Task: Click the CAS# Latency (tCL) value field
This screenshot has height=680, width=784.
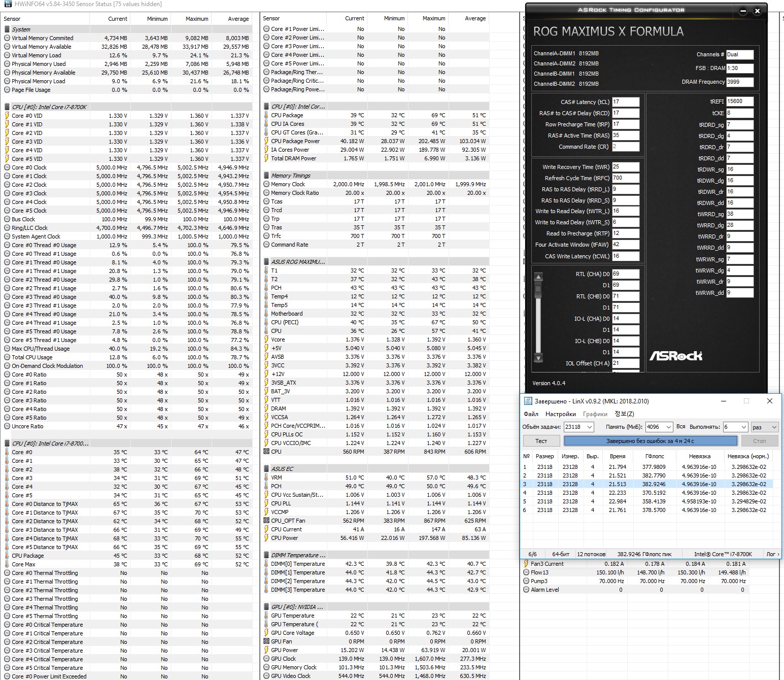Action: 626,102
